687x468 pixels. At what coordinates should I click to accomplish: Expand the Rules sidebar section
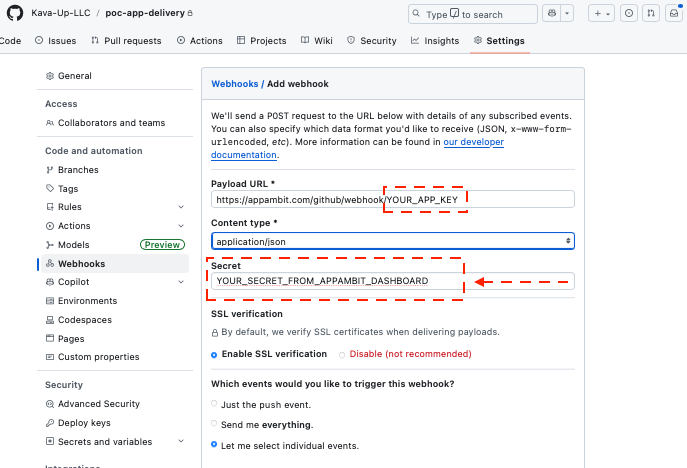(181, 207)
